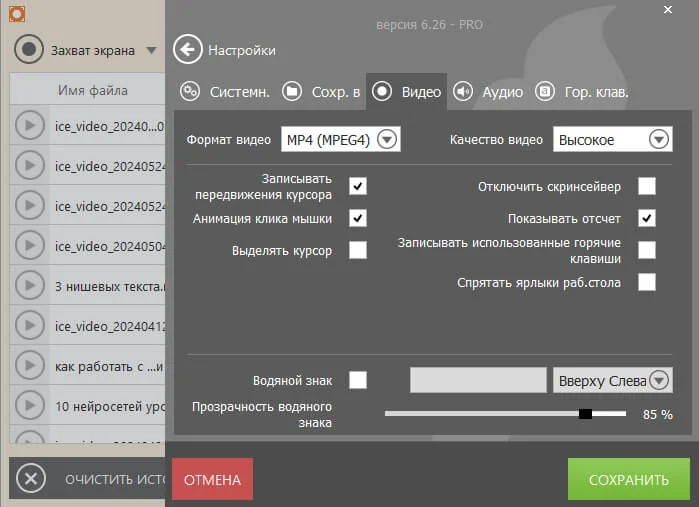The height and width of the screenshot is (507, 699).
Task: Enable Выделять курсор checkbox
Action: [x=358, y=250]
